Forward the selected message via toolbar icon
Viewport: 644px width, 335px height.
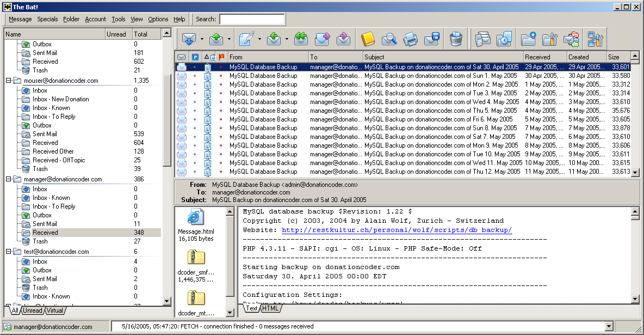pyautogui.click(x=323, y=39)
